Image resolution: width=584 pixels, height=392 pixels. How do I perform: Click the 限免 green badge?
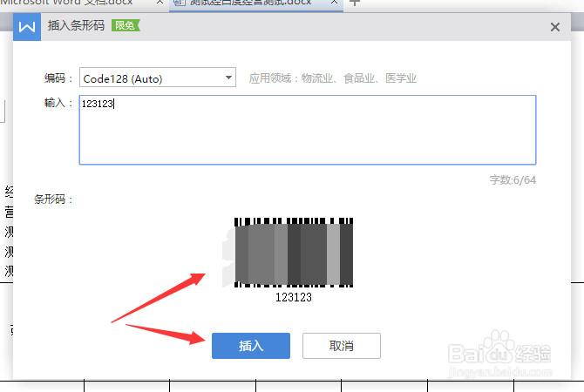(x=126, y=25)
